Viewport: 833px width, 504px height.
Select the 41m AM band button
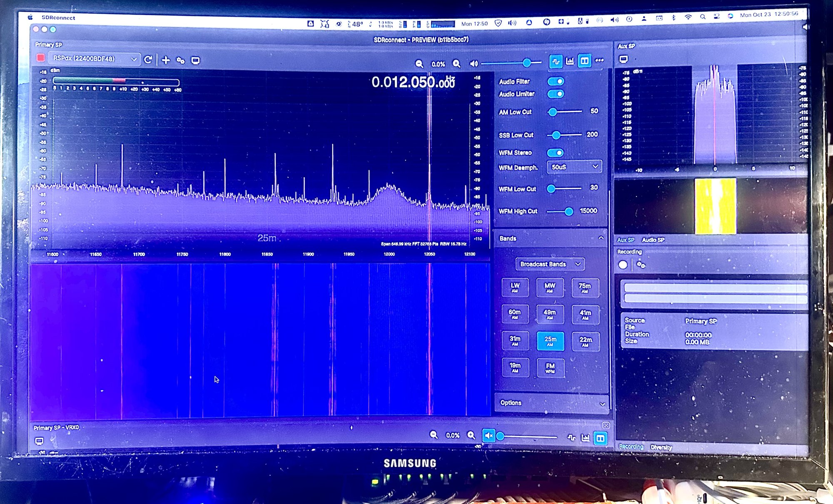pos(585,314)
